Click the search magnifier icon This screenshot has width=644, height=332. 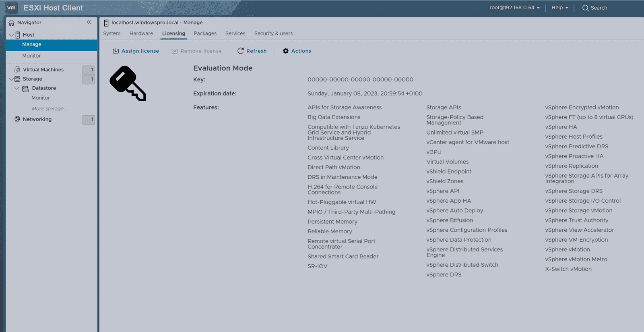[586, 8]
